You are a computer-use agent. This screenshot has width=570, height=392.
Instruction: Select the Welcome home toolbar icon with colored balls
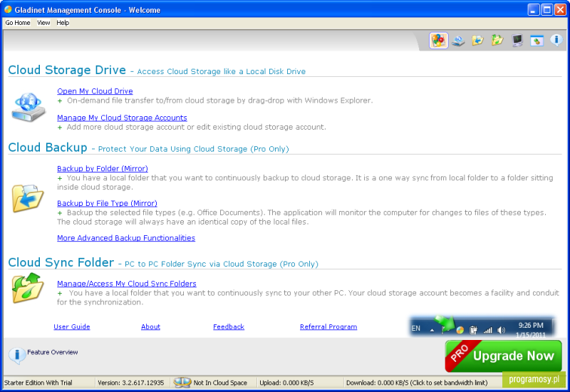pos(438,40)
